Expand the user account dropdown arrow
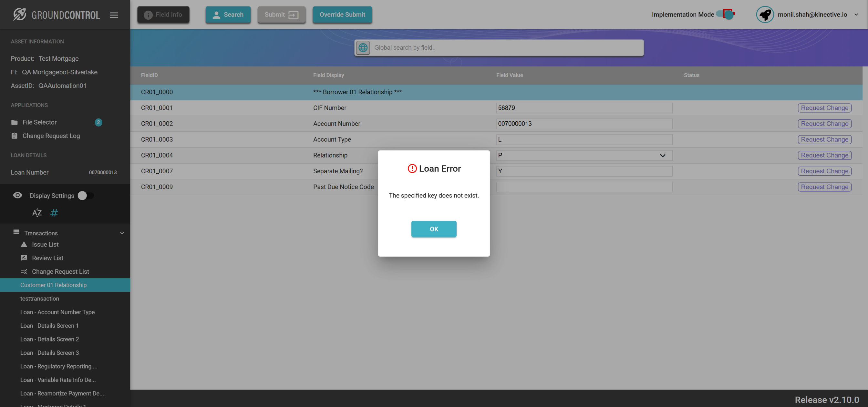The height and width of the screenshot is (407, 868). [x=856, y=15]
